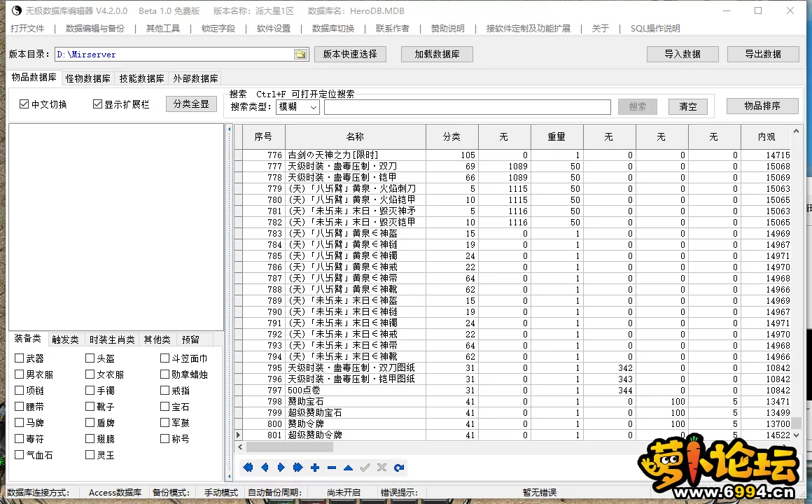This screenshot has width=812, height=504.
Task: Open the 数据编辑与备份 menu
Action: tap(95, 29)
